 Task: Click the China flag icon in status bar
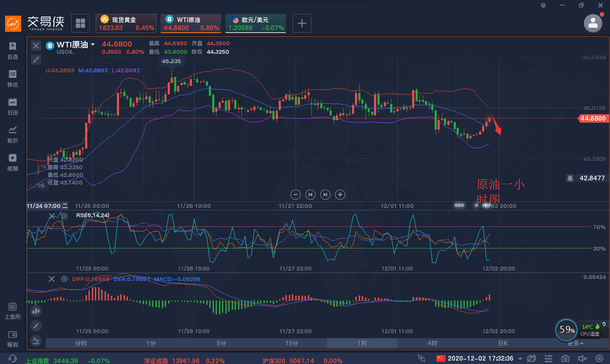tap(441, 358)
